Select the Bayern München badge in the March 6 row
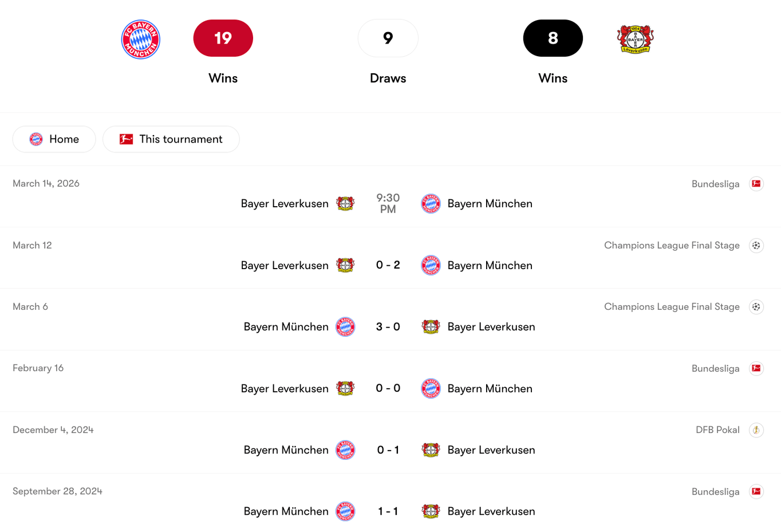 pos(346,326)
